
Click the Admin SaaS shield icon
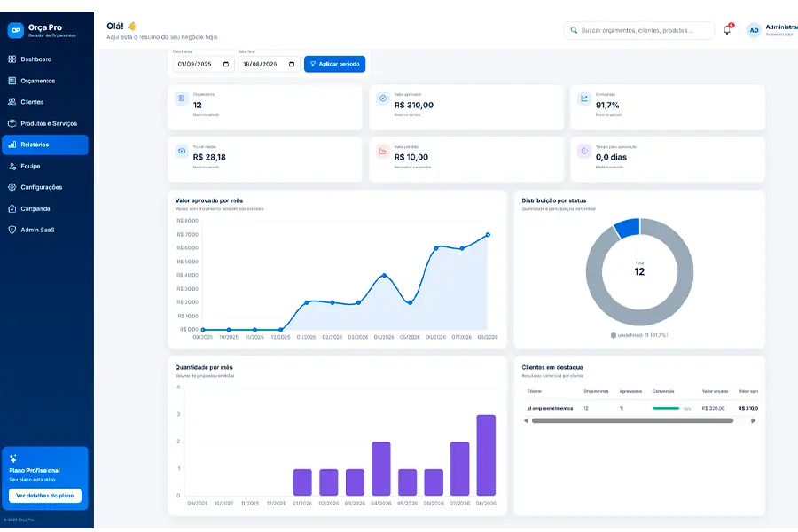12,230
